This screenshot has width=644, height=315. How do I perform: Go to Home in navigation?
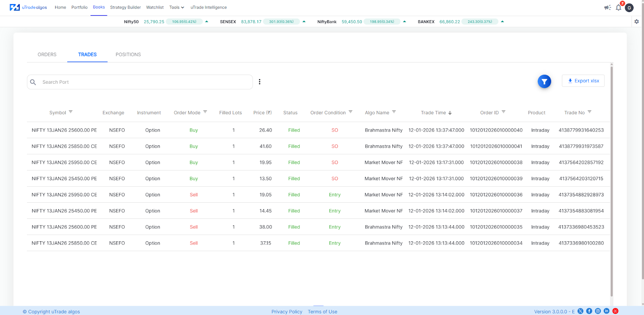pyautogui.click(x=60, y=7)
